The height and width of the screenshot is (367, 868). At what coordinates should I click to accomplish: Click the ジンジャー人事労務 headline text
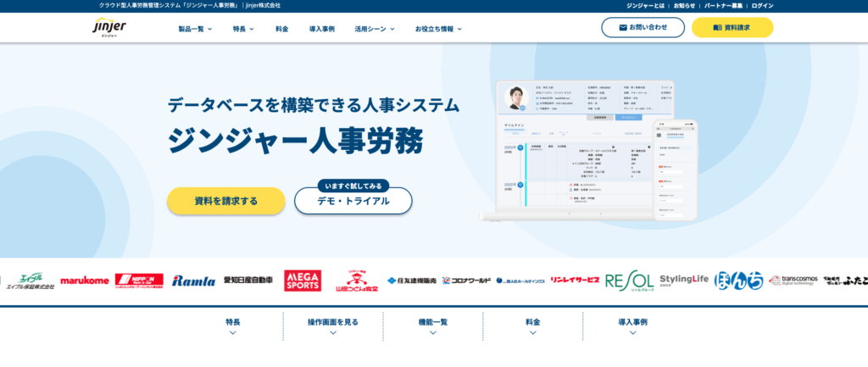tap(296, 142)
